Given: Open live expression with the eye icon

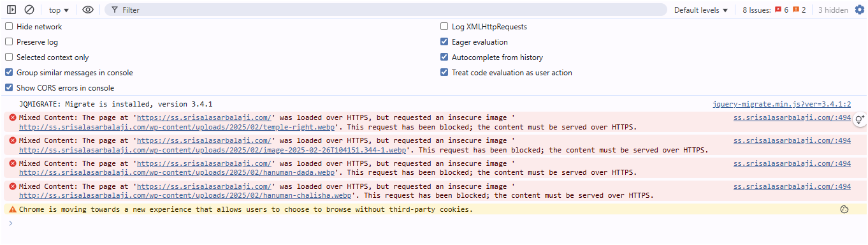Looking at the screenshot, I should click(88, 10).
